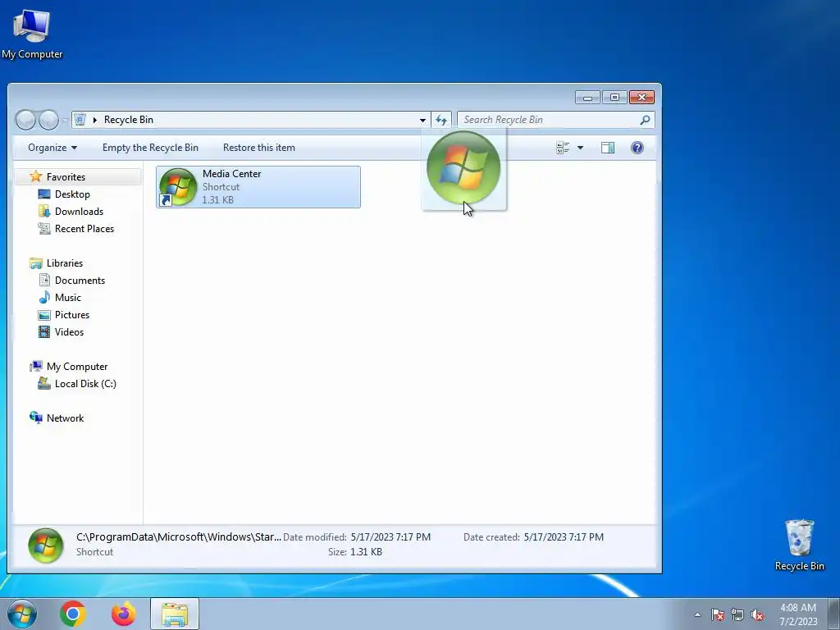Click the 1.31 KB size value in details pane
840x630 pixels.
pyautogui.click(x=366, y=552)
